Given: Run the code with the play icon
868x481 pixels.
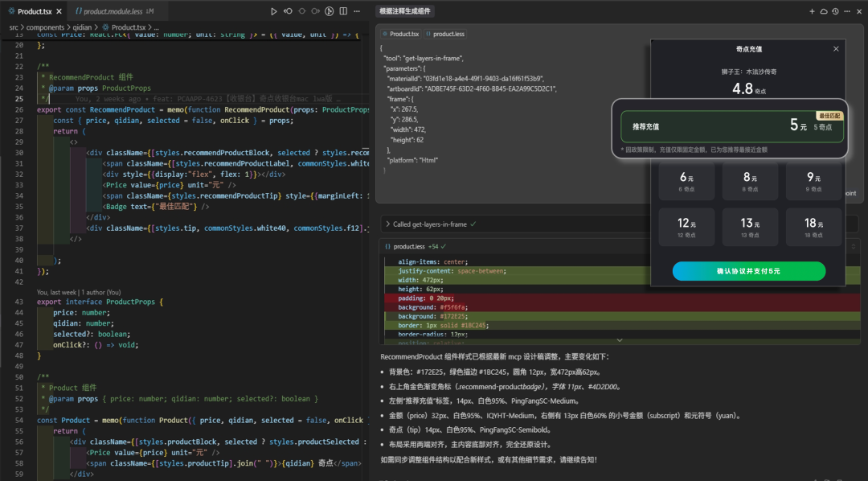Looking at the screenshot, I should click(273, 11).
